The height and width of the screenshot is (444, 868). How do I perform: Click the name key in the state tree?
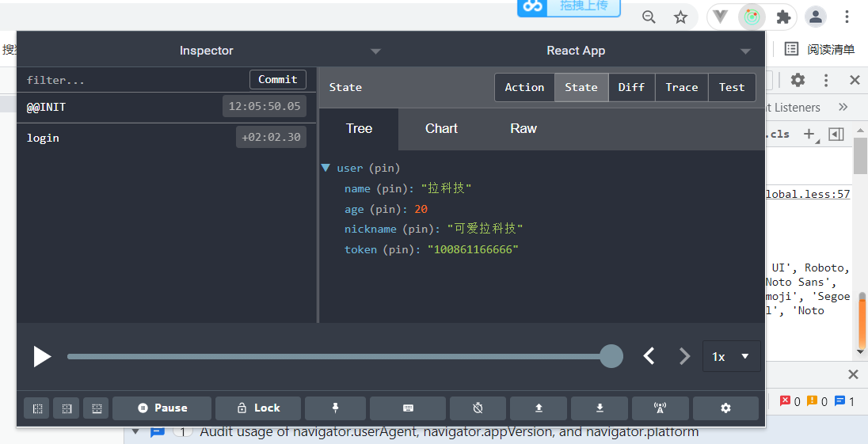coord(357,188)
